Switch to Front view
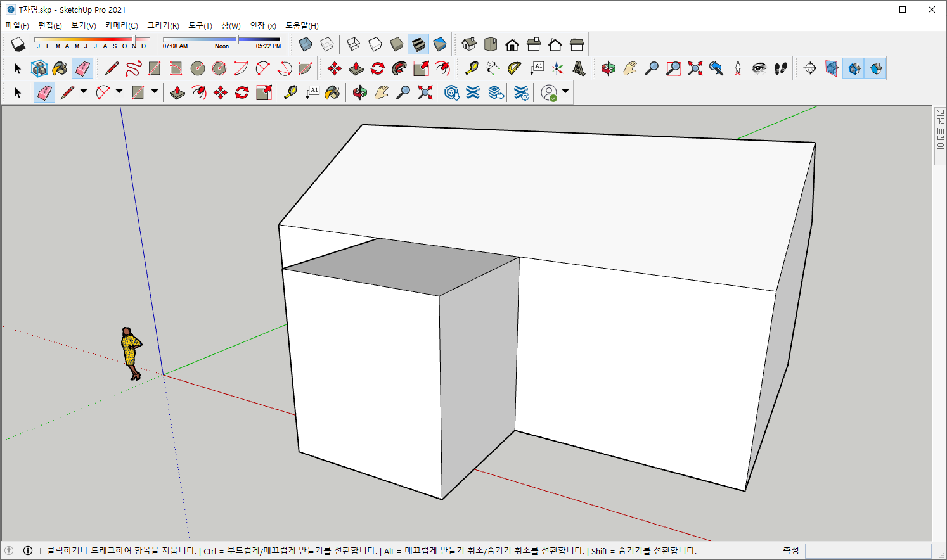Screen dimensions: 947x560 (512, 44)
